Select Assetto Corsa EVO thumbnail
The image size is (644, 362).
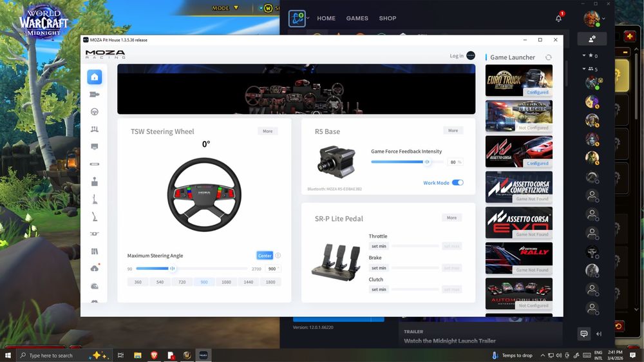[518, 222]
